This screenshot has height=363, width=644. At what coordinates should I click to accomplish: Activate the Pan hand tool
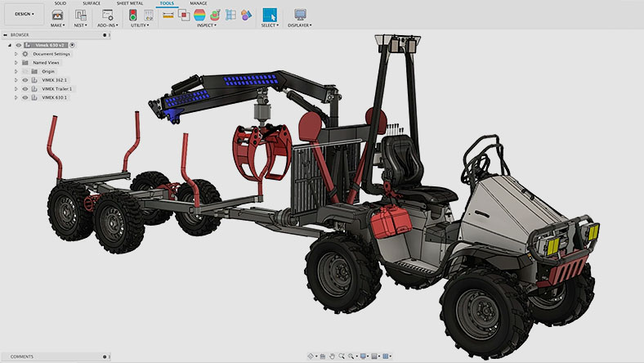coord(333,356)
